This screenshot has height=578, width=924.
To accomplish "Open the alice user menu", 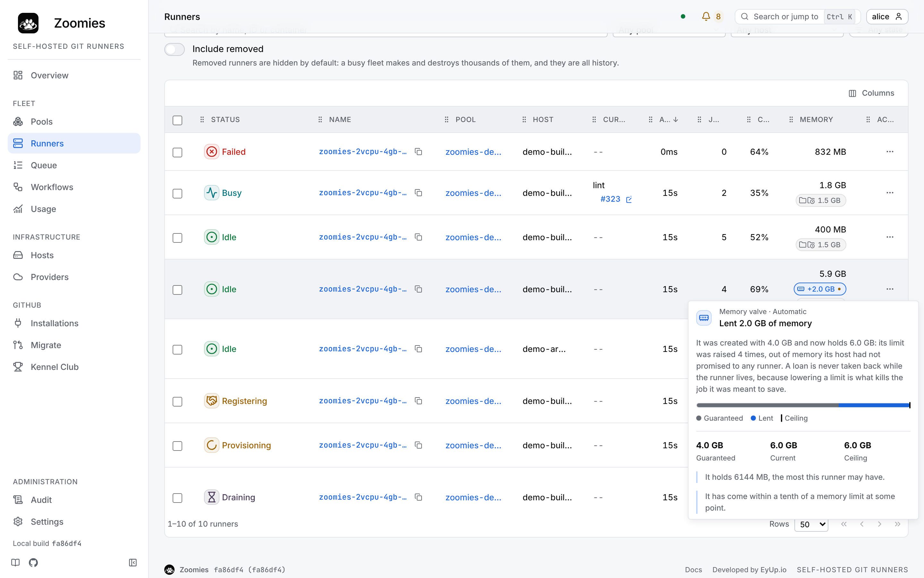I will click(887, 16).
